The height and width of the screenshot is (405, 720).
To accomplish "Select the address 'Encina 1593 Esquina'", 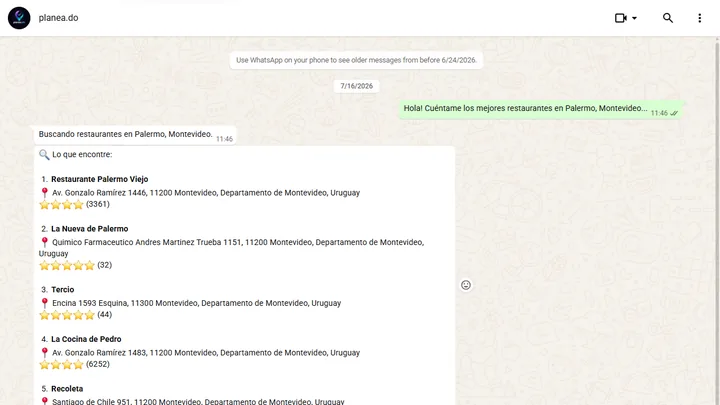I will tap(90, 303).
